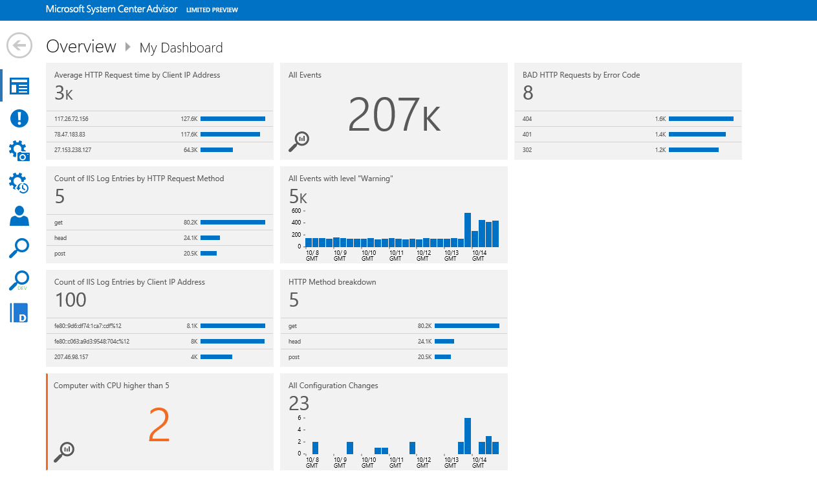Click the tallest bar in Warning events chart
The width and height of the screenshot is (817, 504).
point(468,230)
